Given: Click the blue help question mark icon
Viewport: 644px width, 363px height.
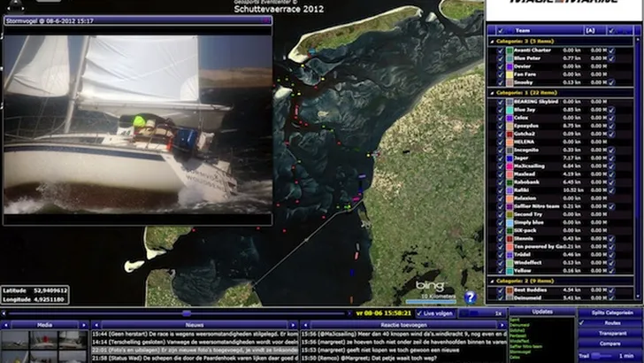Looking at the screenshot, I should point(471,297).
